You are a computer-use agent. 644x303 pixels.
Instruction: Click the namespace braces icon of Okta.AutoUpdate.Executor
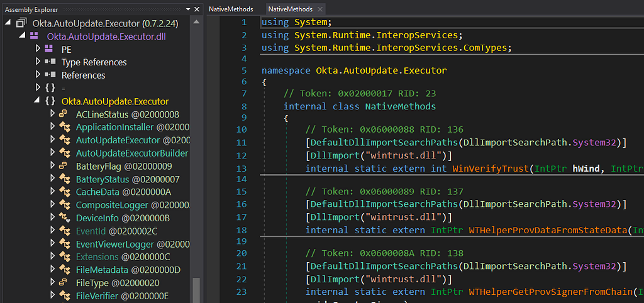pos(50,101)
